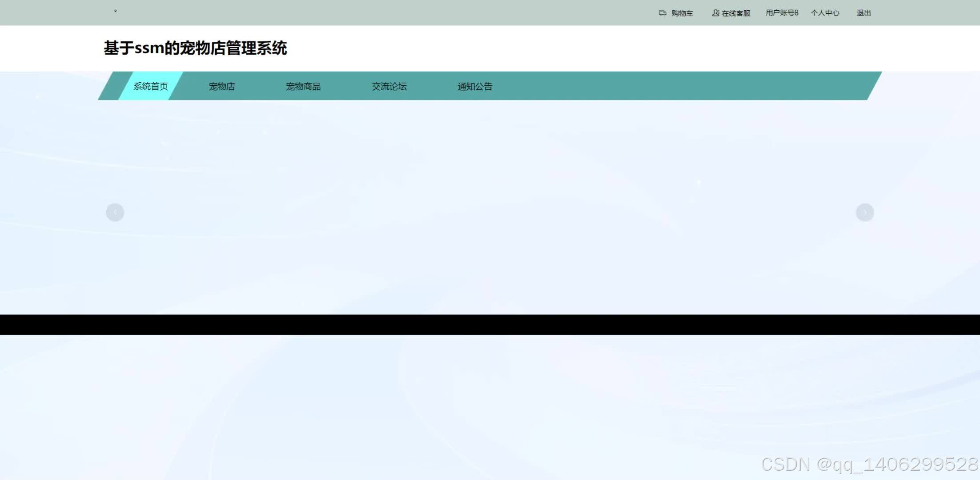The height and width of the screenshot is (480, 980).
Task: Click the 用户账号8 username label
Action: click(x=782, y=13)
